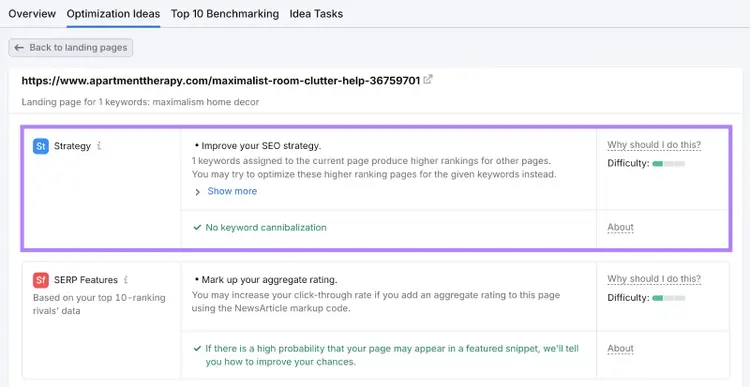Click the info icon next to Strategy
Viewport: 750px width, 387px height.
(x=99, y=146)
